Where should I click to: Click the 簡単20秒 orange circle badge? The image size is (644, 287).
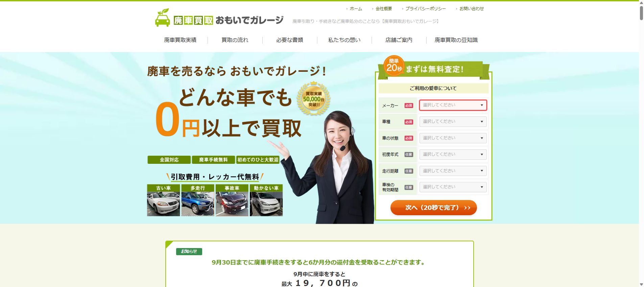pyautogui.click(x=394, y=65)
